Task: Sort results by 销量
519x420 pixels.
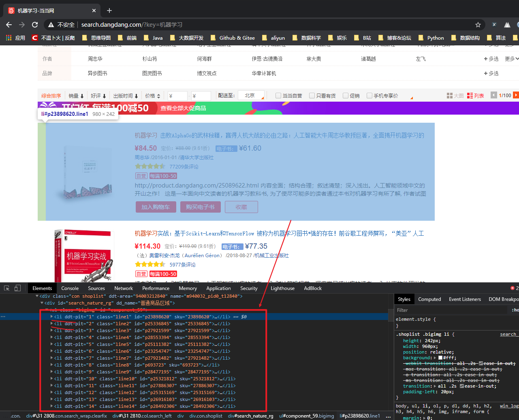Action: (76, 96)
